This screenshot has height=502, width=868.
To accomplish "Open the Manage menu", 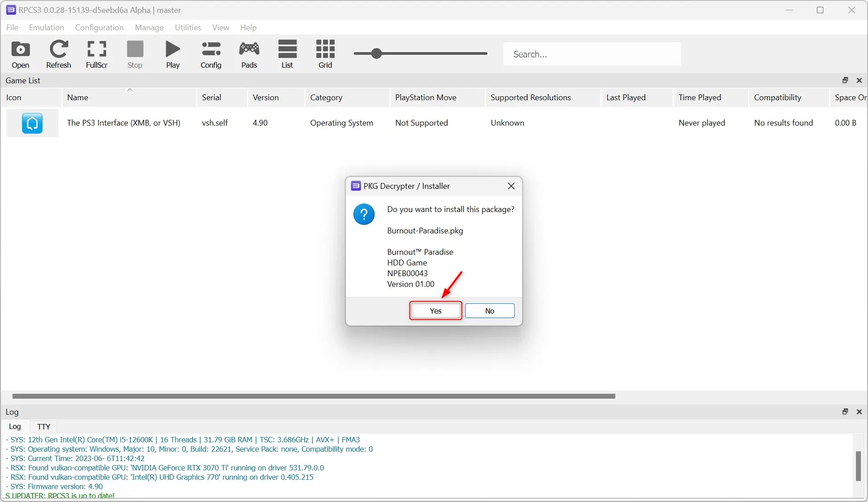I will click(x=149, y=27).
